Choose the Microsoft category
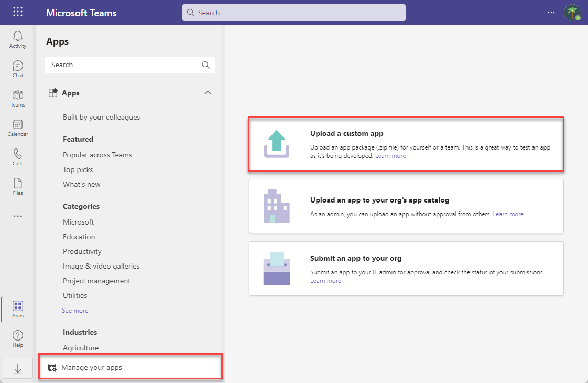Image resolution: width=588 pixels, height=383 pixels. [78, 222]
